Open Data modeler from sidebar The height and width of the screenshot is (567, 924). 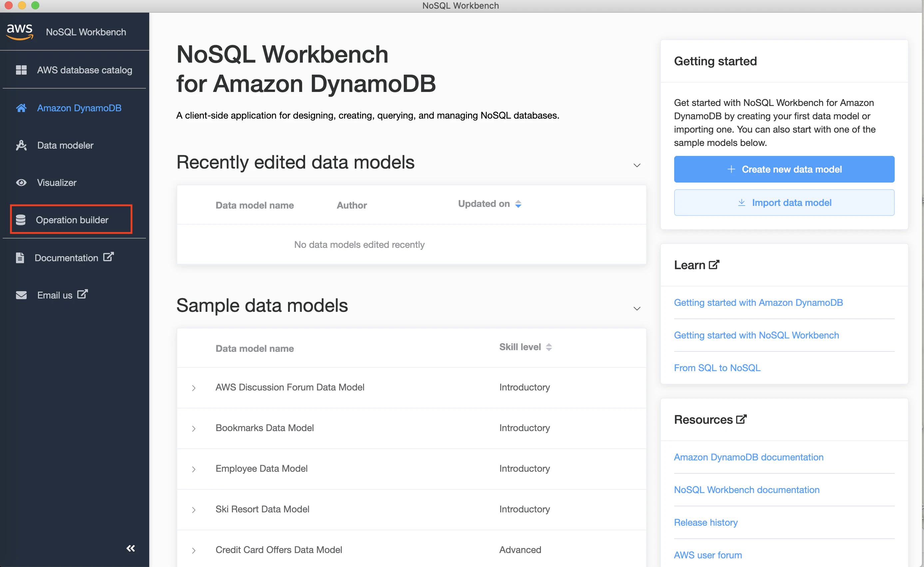[x=65, y=146]
